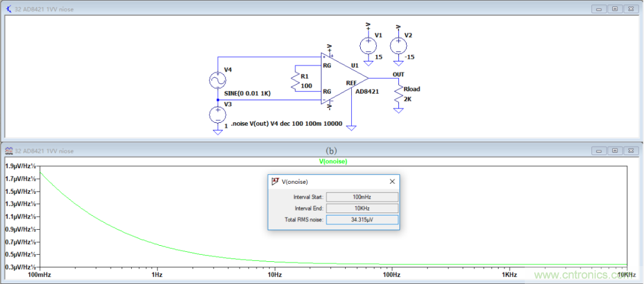644x284 pixels.
Task: Click the AD8421 amplifier U1 symbol
Action: [x=343, y=81]
